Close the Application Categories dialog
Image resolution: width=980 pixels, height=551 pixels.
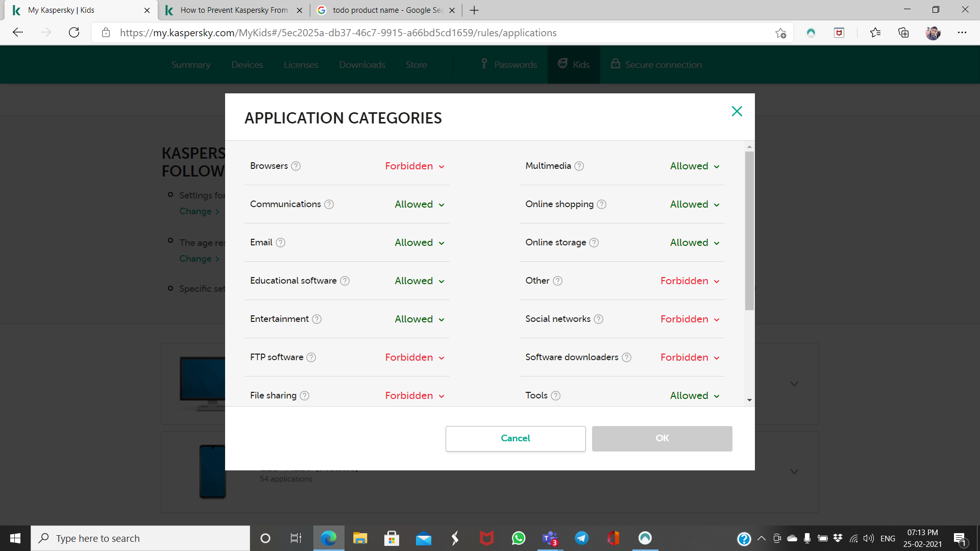coord(737,111)
